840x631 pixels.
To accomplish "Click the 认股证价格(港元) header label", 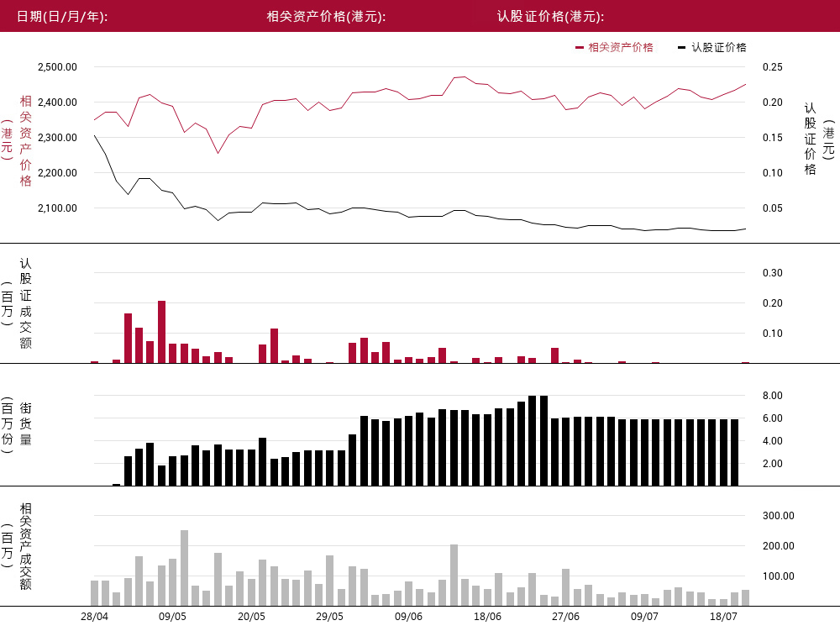I will 551,16.
